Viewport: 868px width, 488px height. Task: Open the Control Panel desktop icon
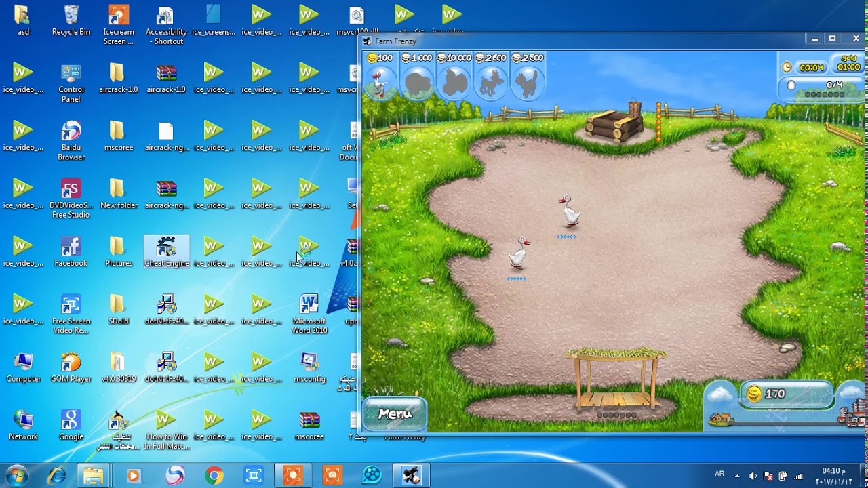(71, 83)
